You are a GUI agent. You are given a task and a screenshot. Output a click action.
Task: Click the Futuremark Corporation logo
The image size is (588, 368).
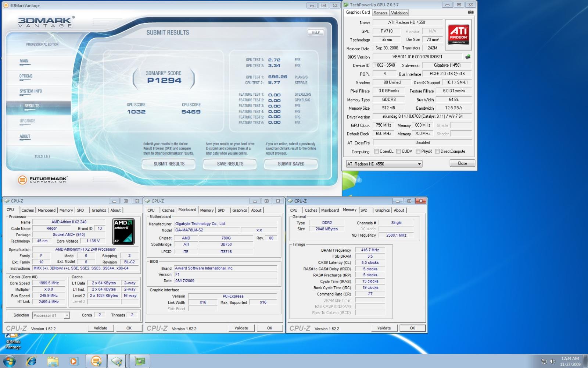(43, 180)
